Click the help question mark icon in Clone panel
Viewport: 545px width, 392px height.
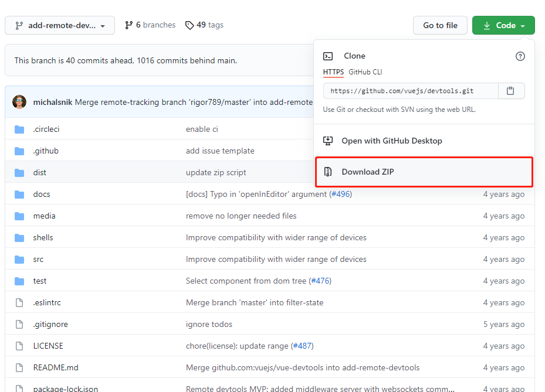coord(520,56)
